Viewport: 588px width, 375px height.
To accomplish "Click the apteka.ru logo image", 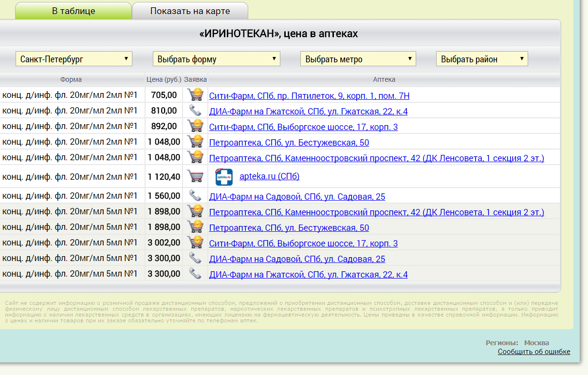I will tap(224, 177).
